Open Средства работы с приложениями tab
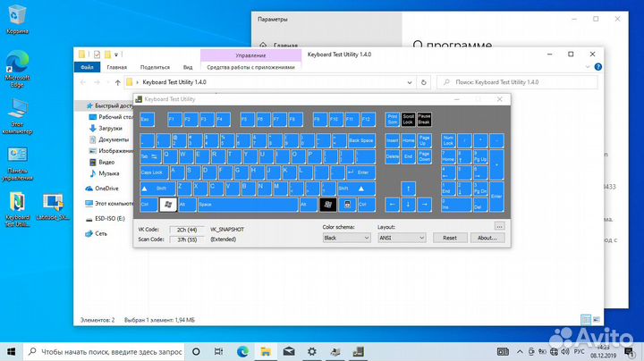This screenshot has height=361, width=644. pos(250,67)
